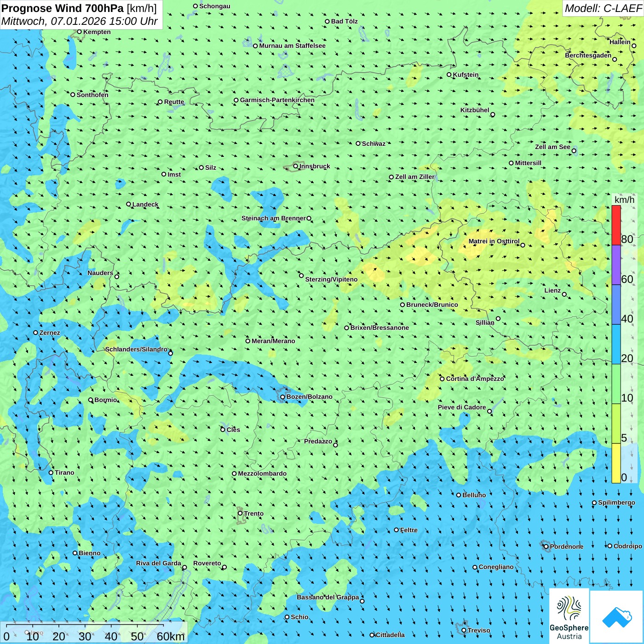Click the 'Steinach am Brenner' label
This screenshot has height=644, width=644.
pyautogui.click(x=274, y=218)
